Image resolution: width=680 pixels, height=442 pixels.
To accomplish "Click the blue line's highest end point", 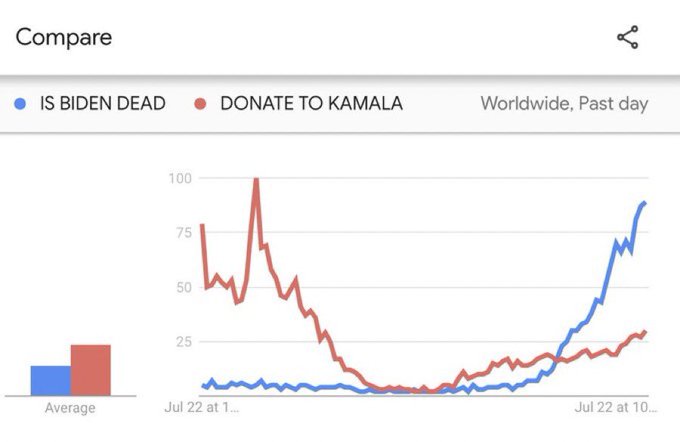I will point(645,202).
